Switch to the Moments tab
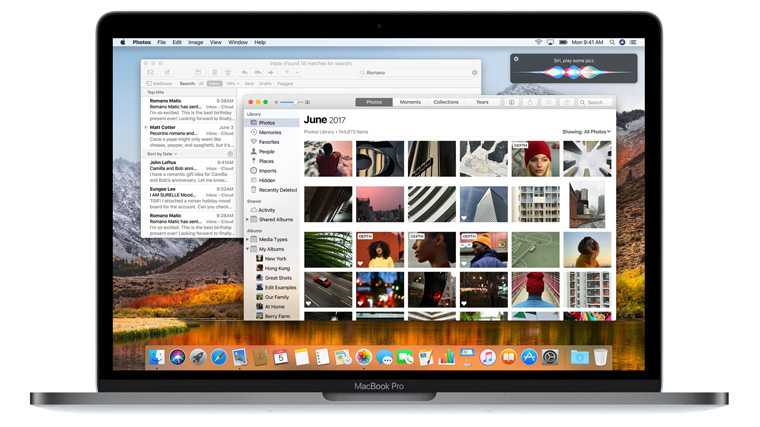The width and height of the screenshot is (760, 427). pos(410,102)
